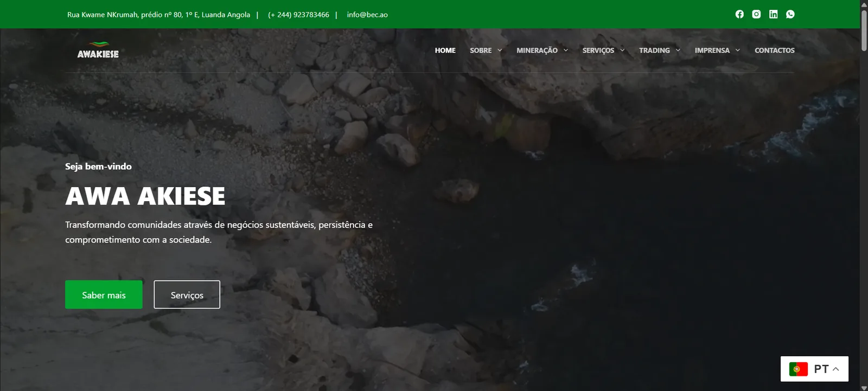This screenshot has width=868, height=391.
Task: Expand the Serviços nav dropdown chevron
Action: click(x=622, y=50)
